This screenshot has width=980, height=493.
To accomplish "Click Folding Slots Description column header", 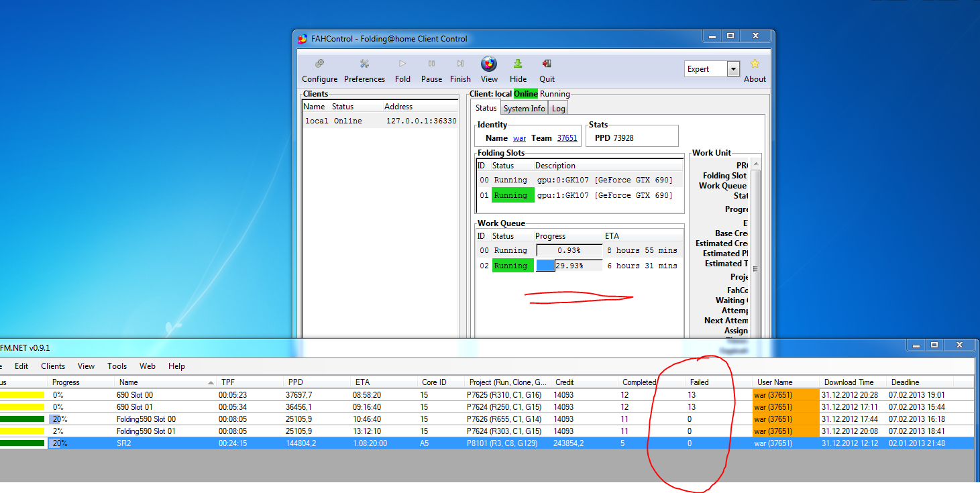I will [608, 166].
